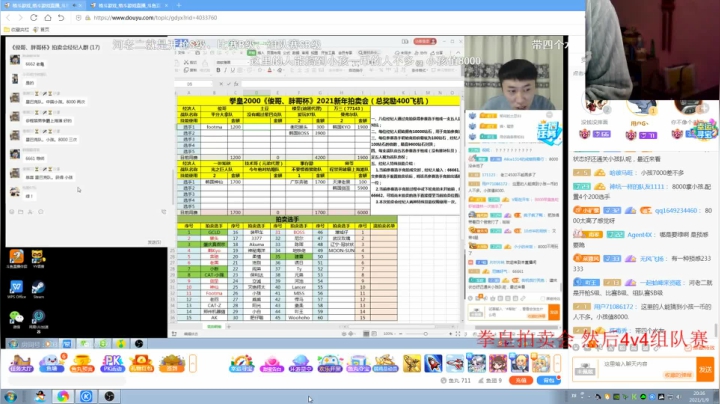
Task: Click 任务大厅 icon in the stream bar
Action: (x=21, y=363)
